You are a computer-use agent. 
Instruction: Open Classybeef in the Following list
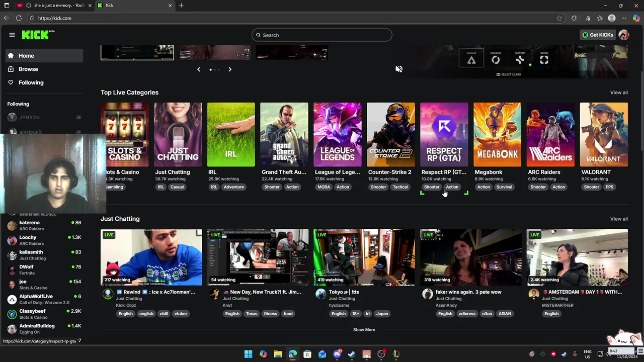coord(44,314)
